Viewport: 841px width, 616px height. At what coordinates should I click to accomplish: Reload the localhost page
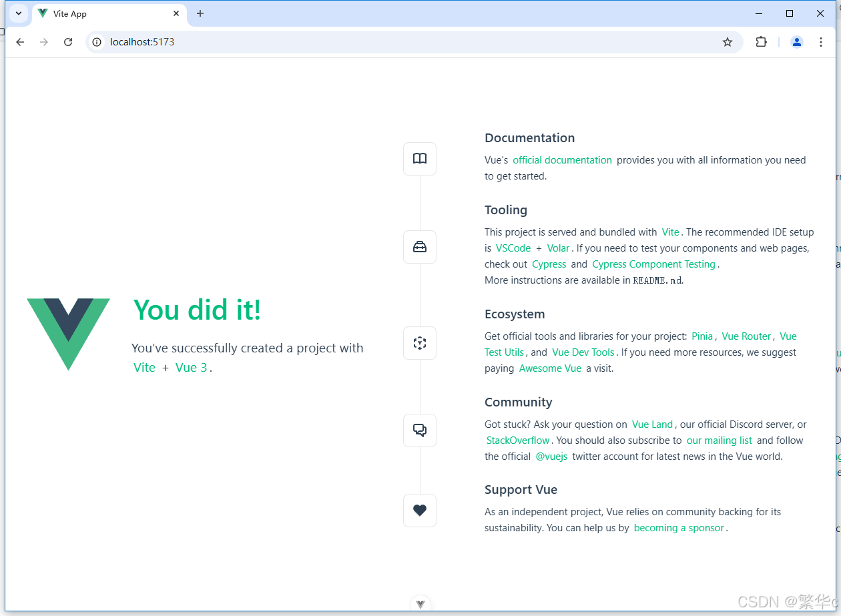click(x=68, y=42)
